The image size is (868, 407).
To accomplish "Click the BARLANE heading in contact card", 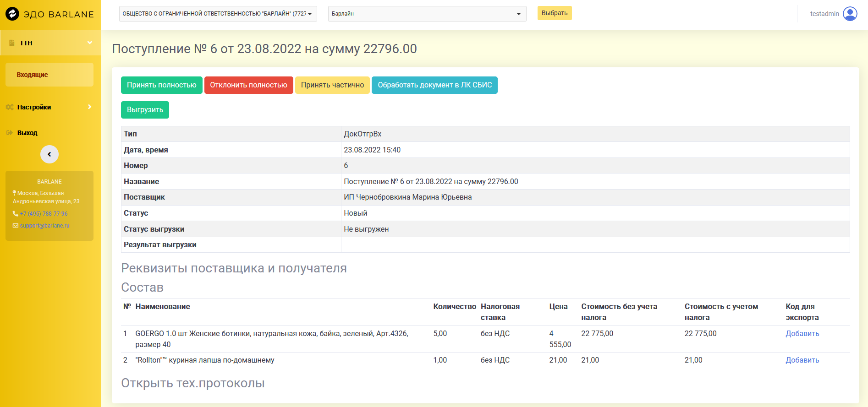I will pos(49,182).
